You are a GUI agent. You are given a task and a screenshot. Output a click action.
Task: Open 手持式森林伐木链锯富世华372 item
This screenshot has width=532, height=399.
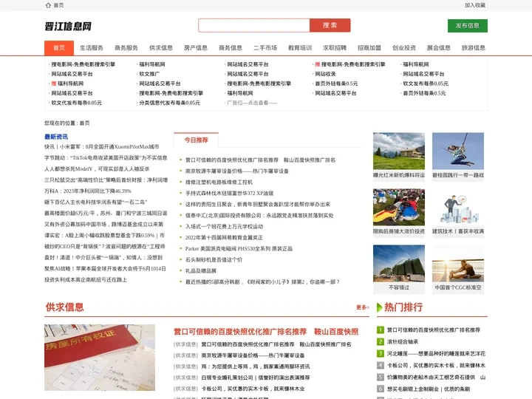[x=229, y=194]
